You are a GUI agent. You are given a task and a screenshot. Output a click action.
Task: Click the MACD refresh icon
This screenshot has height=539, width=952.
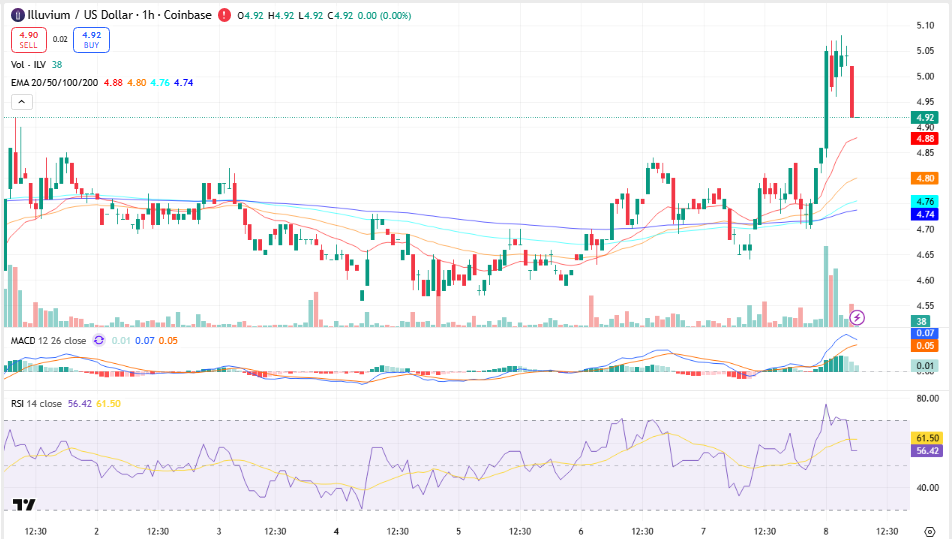coord(99,341)
